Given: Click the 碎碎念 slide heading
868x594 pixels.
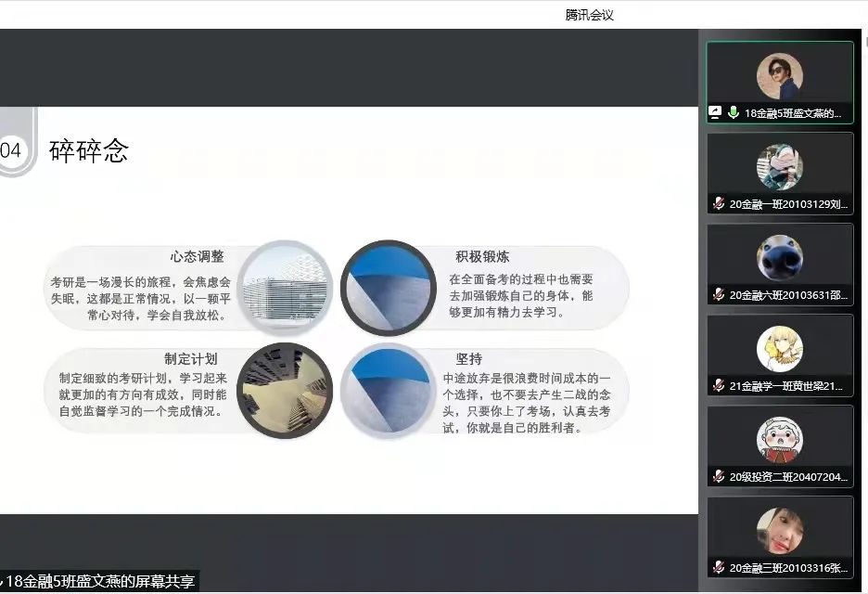Looking at the screenshot, I should tap(88, 151).
